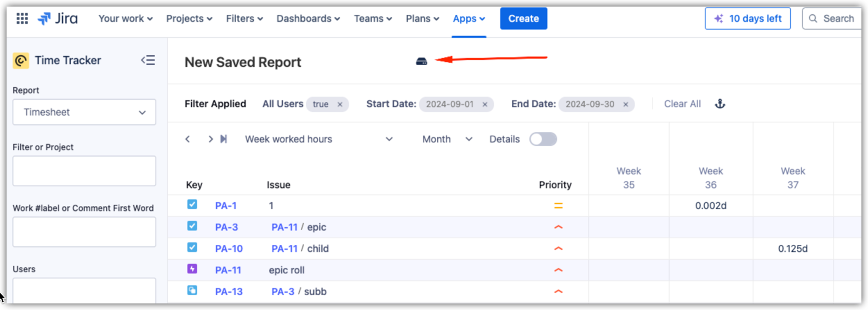Screen dimensions: 868x310
Task: Remove the Start Date filter chip
Action: point(485,105)
